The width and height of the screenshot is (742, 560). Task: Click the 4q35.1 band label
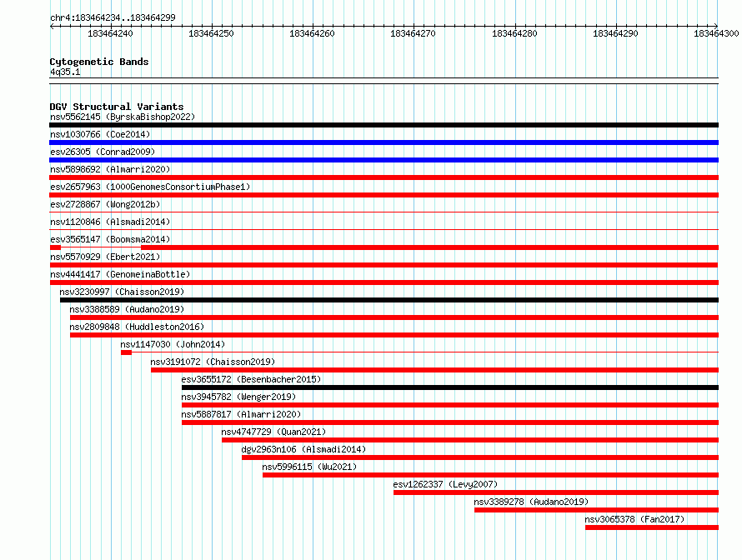(x=65, y=72)
